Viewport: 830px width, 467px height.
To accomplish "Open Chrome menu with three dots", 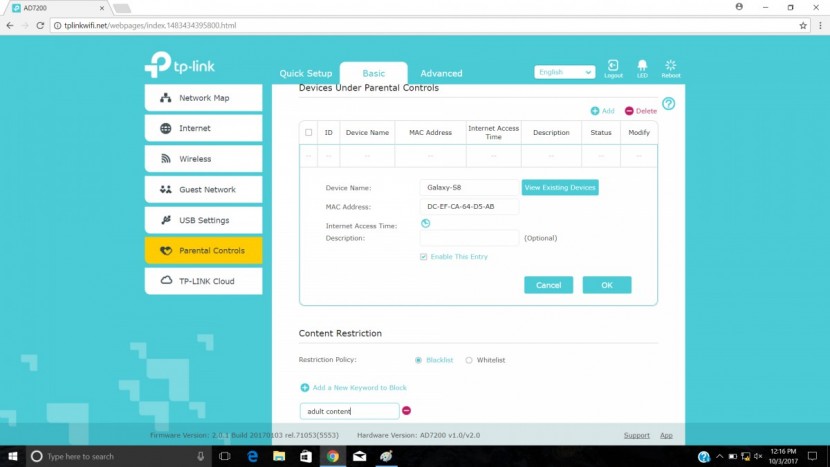I will click(820, 25).
